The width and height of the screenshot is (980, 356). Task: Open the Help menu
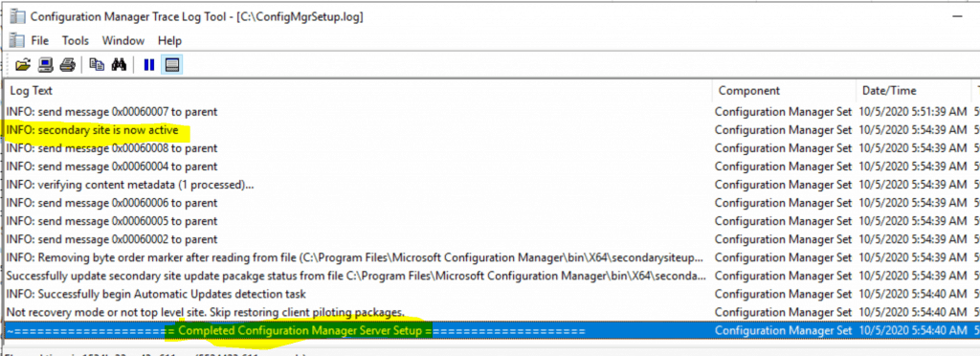pos(169,40)
